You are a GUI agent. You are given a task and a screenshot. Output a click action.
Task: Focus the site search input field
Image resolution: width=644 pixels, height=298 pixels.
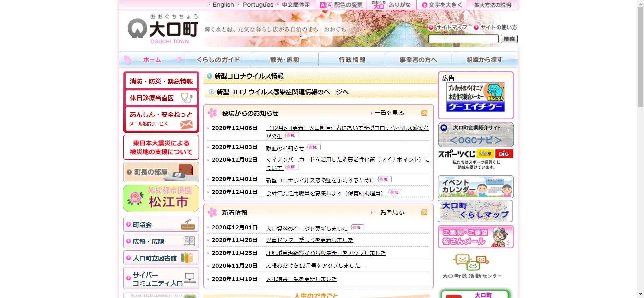pos(464,39)
